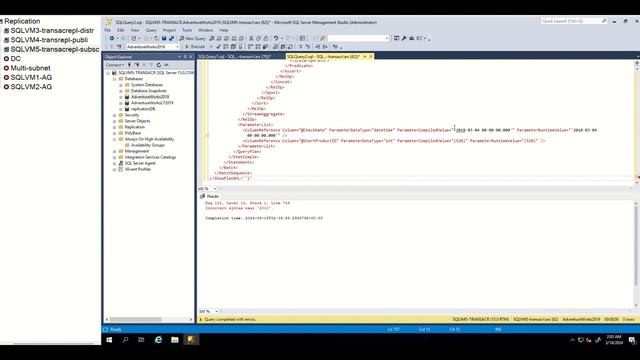Open the Help menu

tap(224, 30)
